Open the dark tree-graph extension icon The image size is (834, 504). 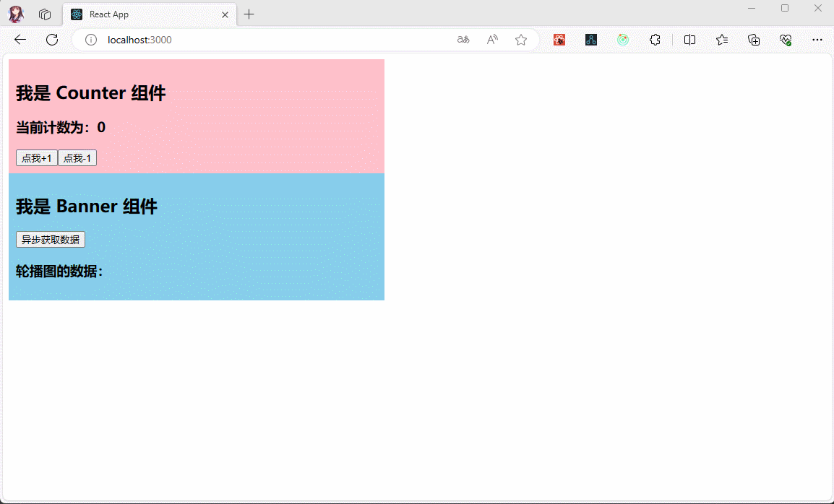(x=591, y=40)
